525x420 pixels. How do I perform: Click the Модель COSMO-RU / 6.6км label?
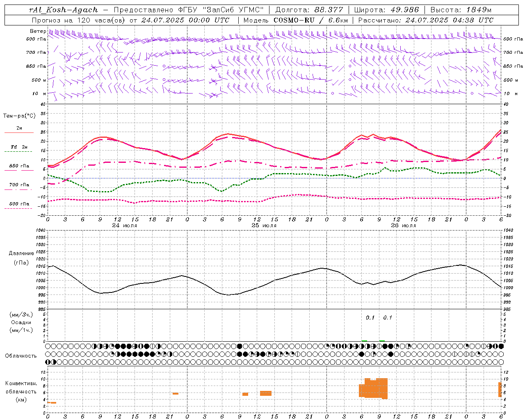pyautogui.click(x=296, y=20)
